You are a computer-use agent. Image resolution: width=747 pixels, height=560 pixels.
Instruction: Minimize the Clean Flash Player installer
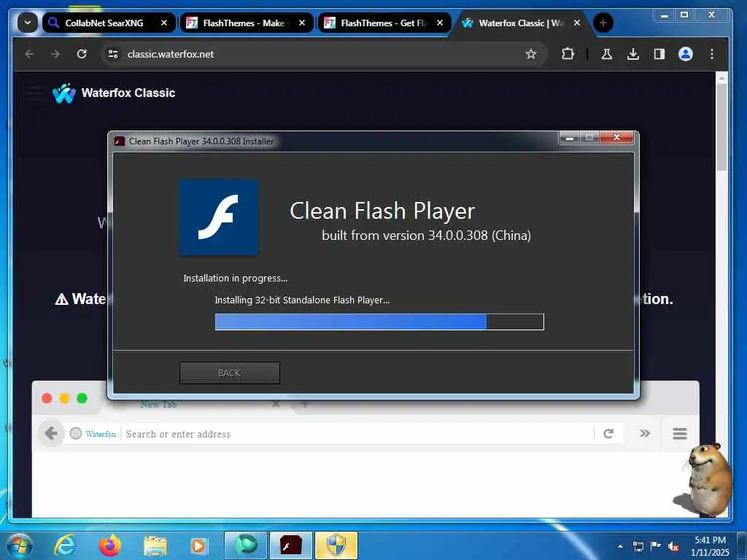(x=569, y=138)
